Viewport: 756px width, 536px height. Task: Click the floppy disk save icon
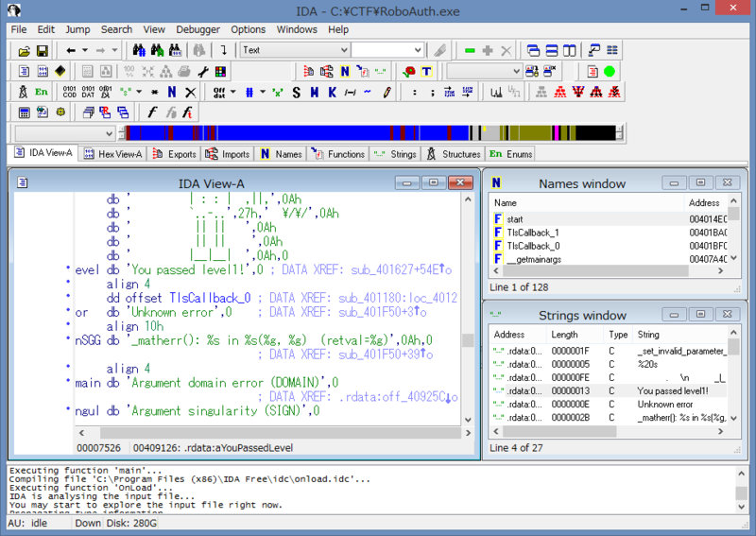point(42,50)
